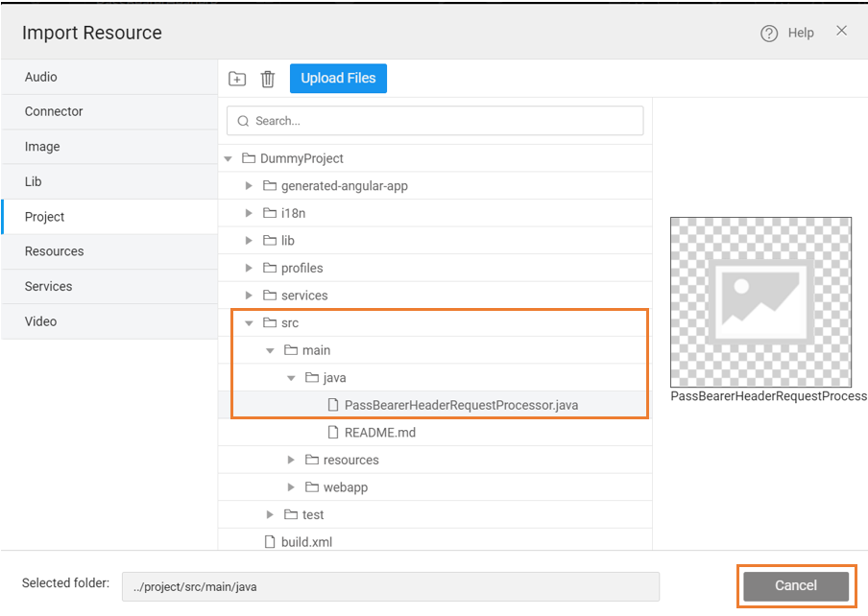Click the Cancel button

pos(795,585)
